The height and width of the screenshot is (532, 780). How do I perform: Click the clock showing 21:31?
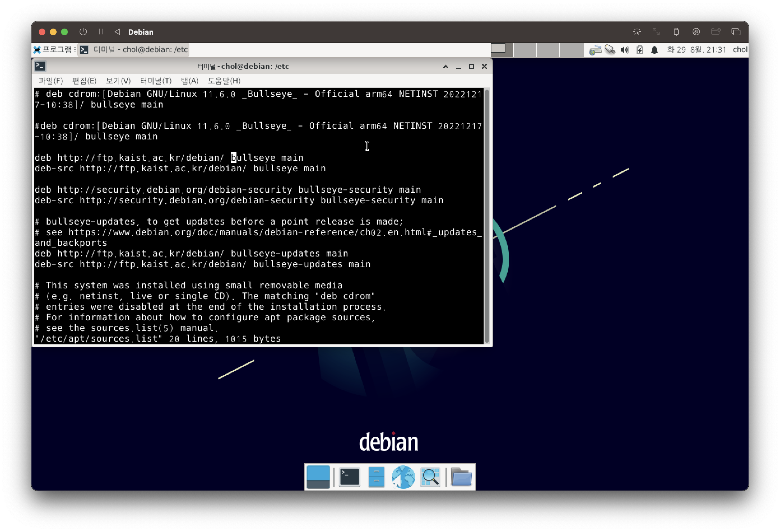point(697,50)
